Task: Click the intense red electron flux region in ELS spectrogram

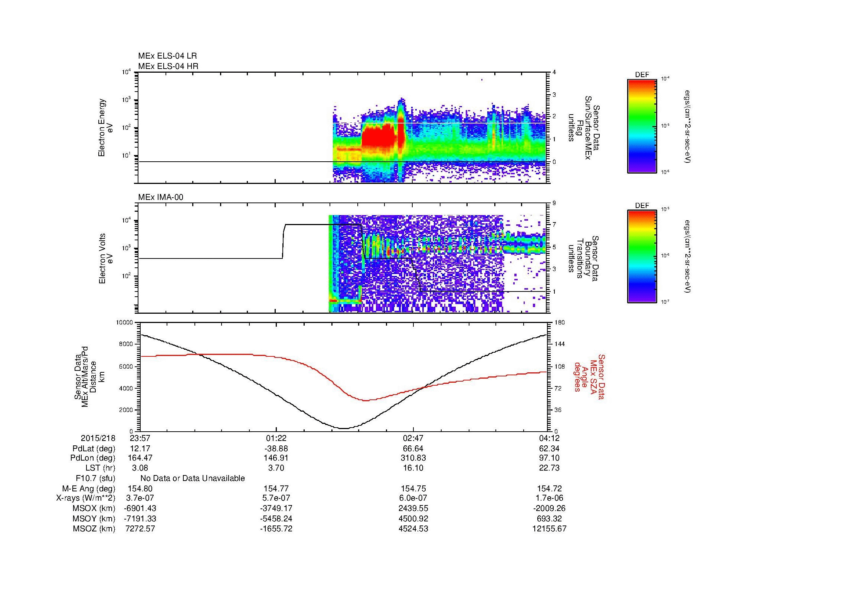Action: (378, 138)
